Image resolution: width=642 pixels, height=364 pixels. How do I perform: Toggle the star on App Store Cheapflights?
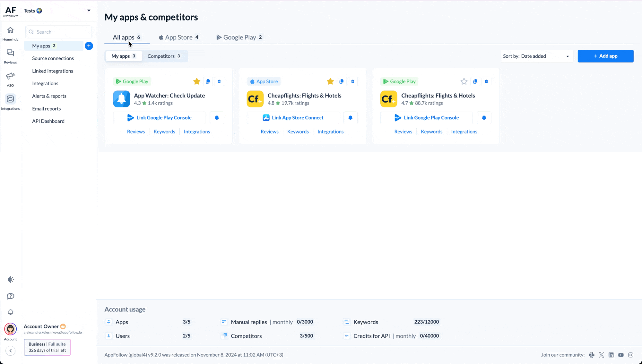pyautogui.click(x=330, y=81)
